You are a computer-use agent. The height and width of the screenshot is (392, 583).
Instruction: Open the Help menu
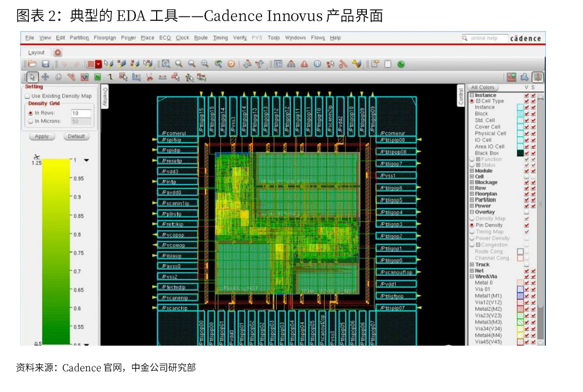335,38
